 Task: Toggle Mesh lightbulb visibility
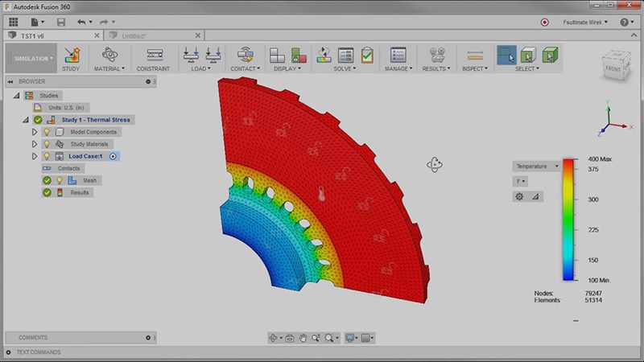60,180
